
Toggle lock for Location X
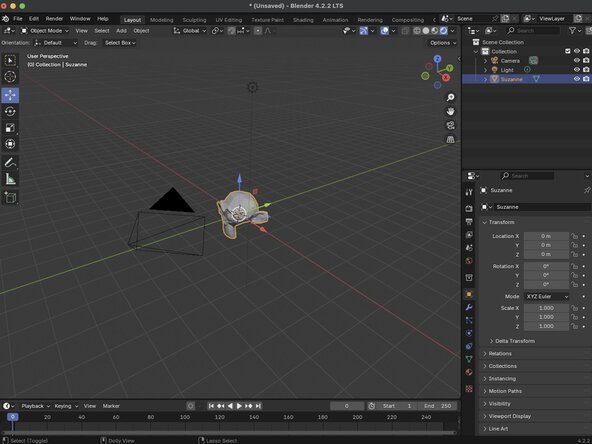click(574, 236)
